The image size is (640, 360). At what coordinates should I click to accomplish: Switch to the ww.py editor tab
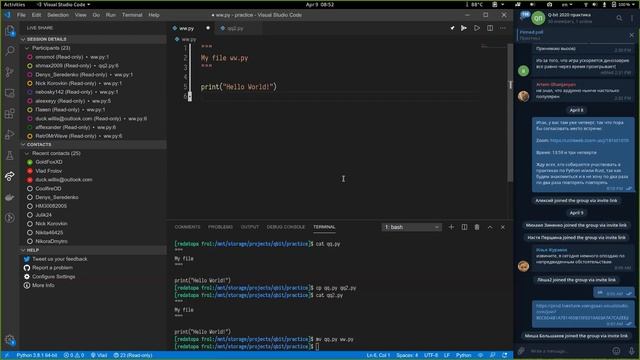pyautogui.click(x=191, y=28)
